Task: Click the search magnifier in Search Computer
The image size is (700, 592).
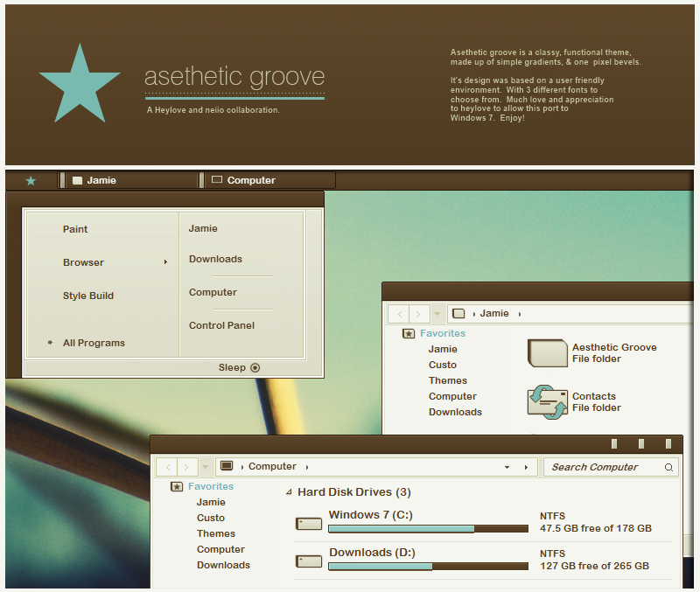Action: 669,467
